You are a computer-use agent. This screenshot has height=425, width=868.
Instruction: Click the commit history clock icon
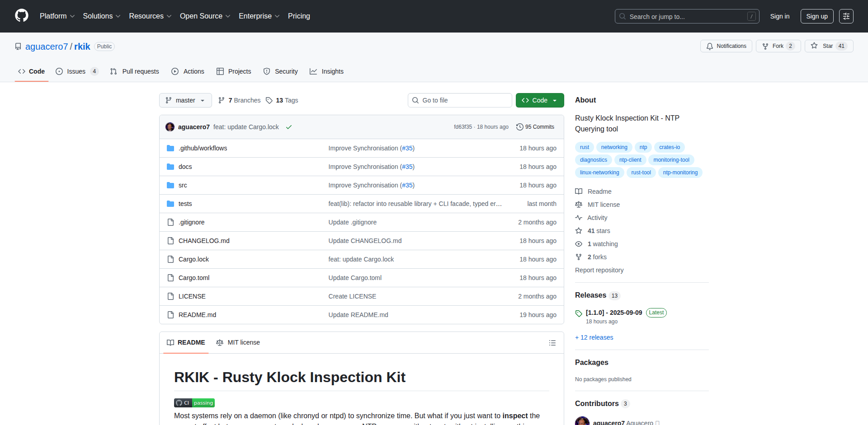[x=520, y=127]
